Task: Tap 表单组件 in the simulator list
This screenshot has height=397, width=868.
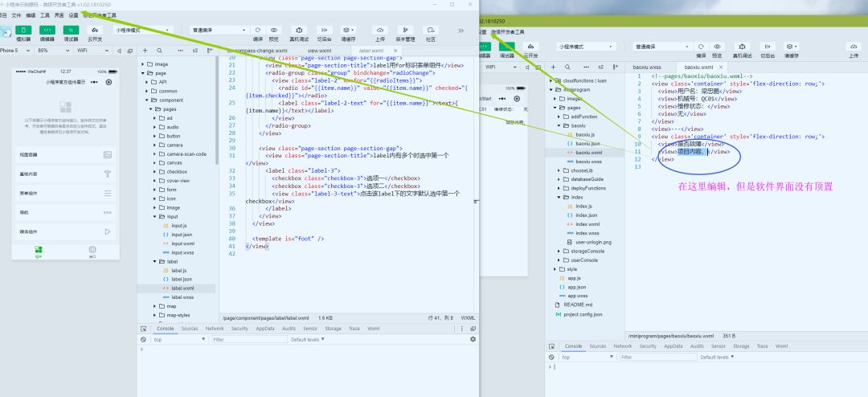Action: tap(66, 193)
